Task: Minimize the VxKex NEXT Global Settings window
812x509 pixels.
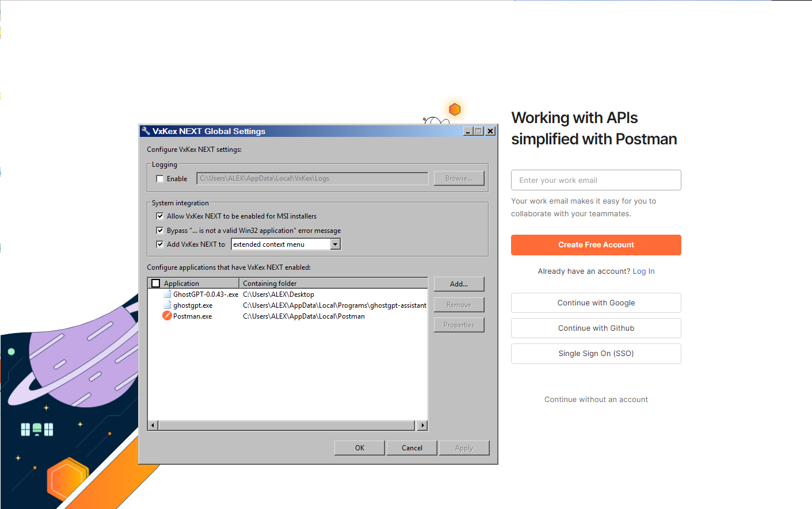Action: point(468,131)
